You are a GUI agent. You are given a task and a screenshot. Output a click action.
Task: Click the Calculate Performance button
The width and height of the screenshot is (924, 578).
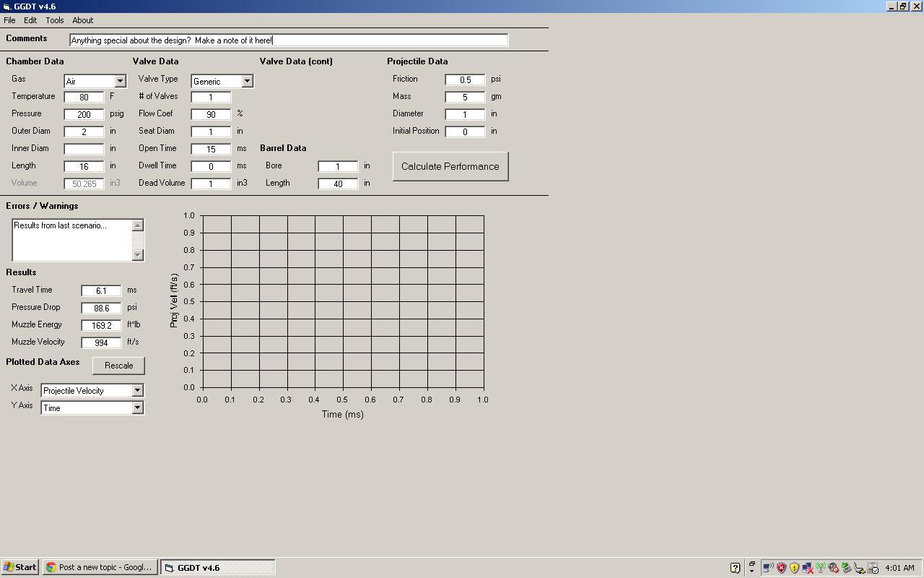[x=450, y=166]
